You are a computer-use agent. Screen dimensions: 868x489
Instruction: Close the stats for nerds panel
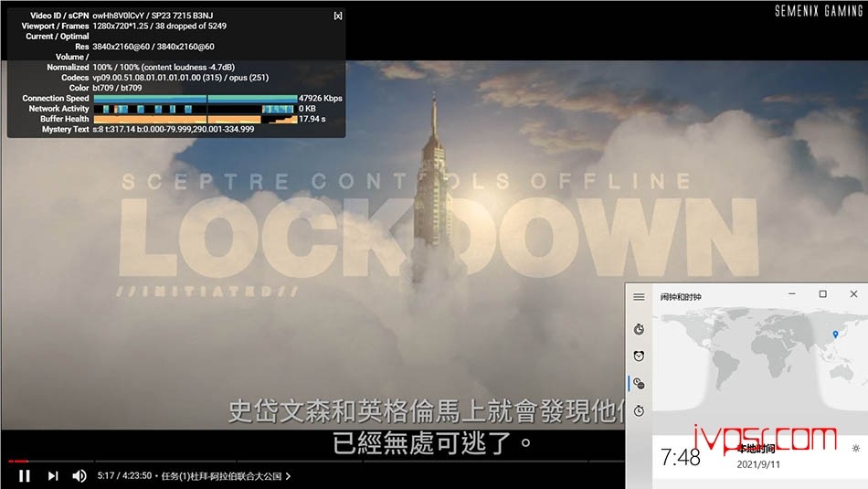click(338, 16)
